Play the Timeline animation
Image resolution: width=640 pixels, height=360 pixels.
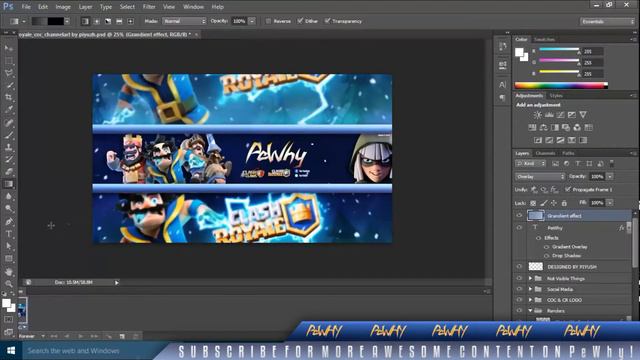coord(81,336)
